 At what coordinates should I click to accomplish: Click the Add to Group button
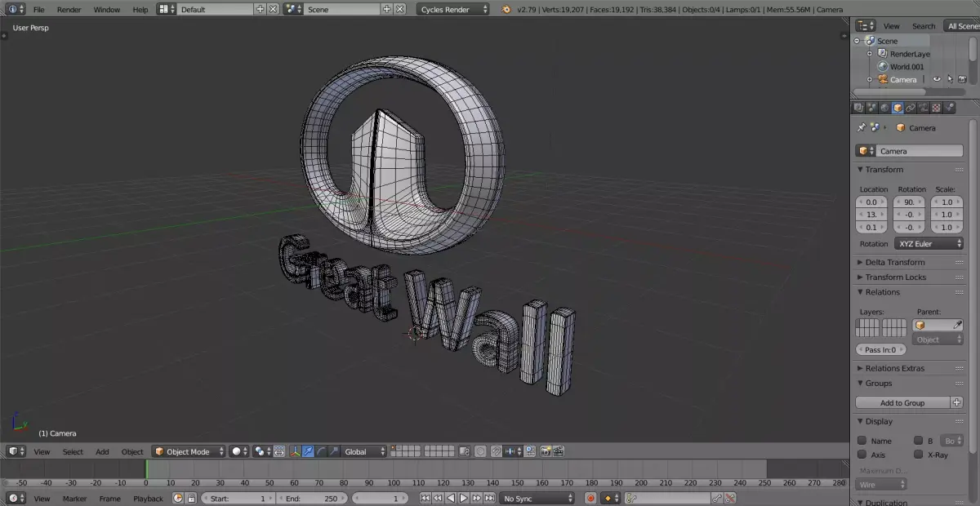click(902, 402)
